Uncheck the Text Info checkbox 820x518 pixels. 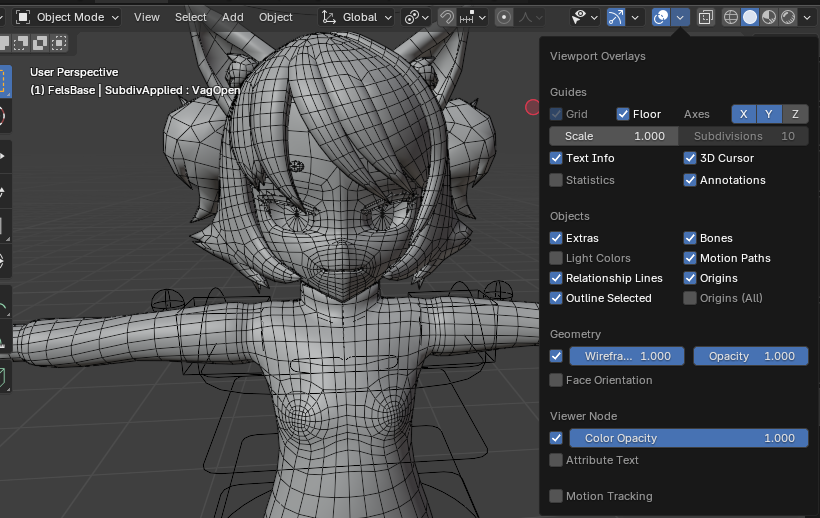pos(556,158)
